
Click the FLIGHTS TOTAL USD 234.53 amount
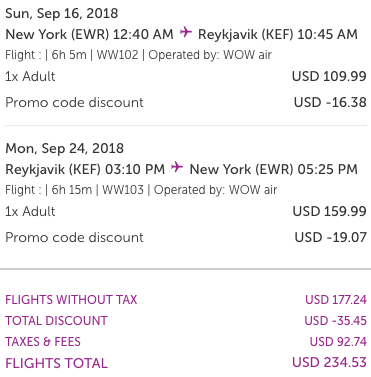pos(329,362)
